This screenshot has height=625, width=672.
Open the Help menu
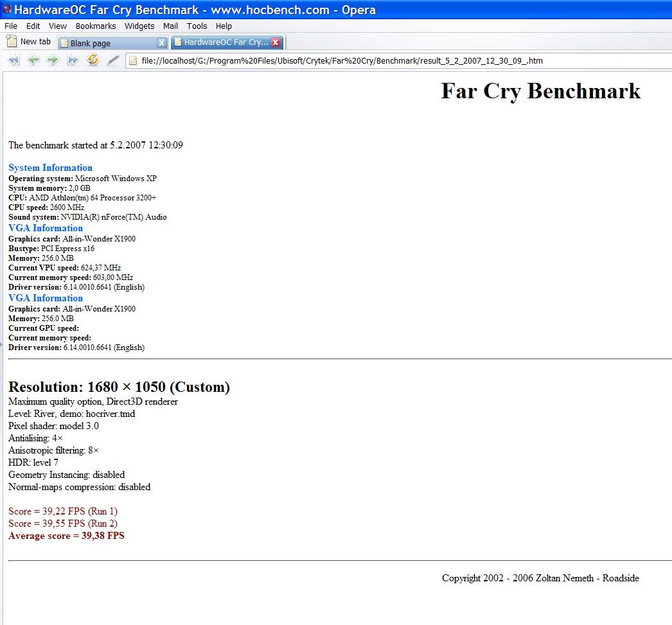(224, 26)
